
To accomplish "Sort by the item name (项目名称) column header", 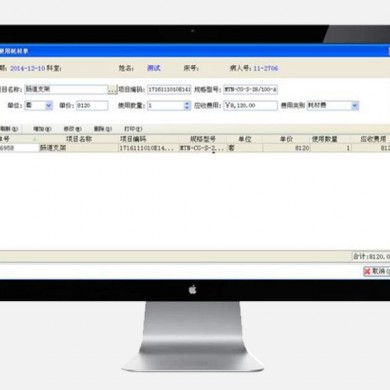I will (79, 139).
